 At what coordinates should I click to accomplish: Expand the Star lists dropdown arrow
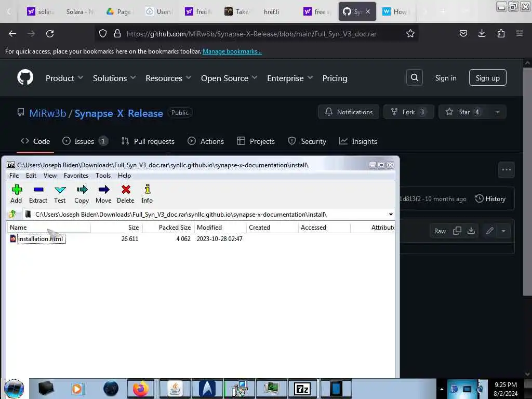tap(497, 112)
